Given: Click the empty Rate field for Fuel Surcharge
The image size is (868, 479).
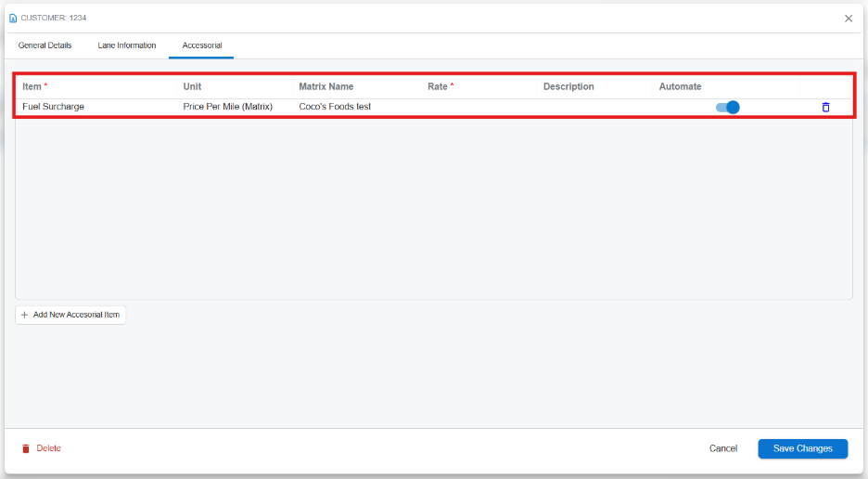Looking at the screenshot, I should [x=479, y=107].
